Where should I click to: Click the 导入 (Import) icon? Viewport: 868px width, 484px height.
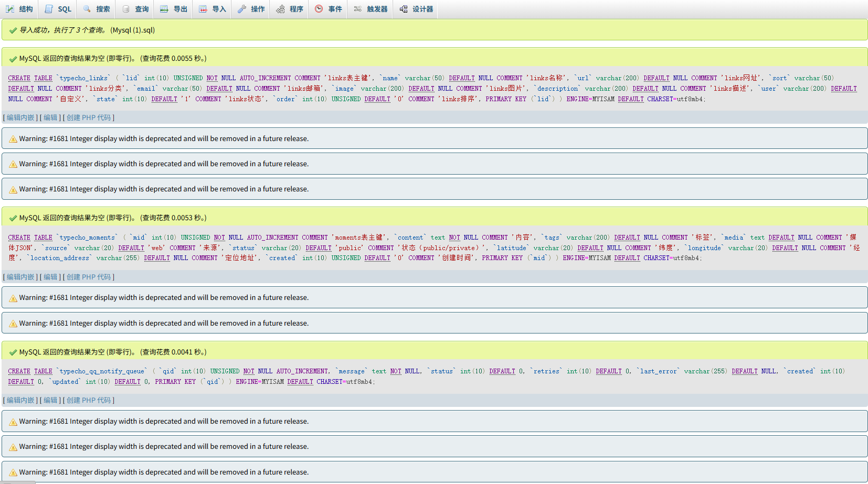tap(203, 9)
